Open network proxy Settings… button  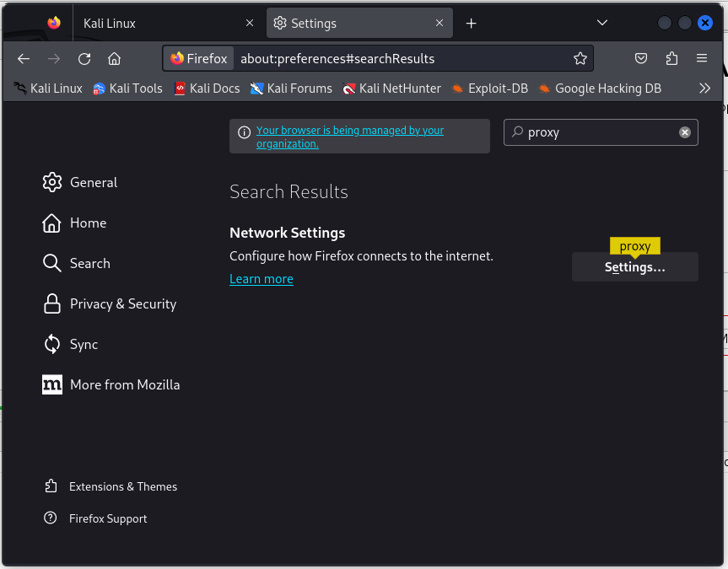point(634,267)
